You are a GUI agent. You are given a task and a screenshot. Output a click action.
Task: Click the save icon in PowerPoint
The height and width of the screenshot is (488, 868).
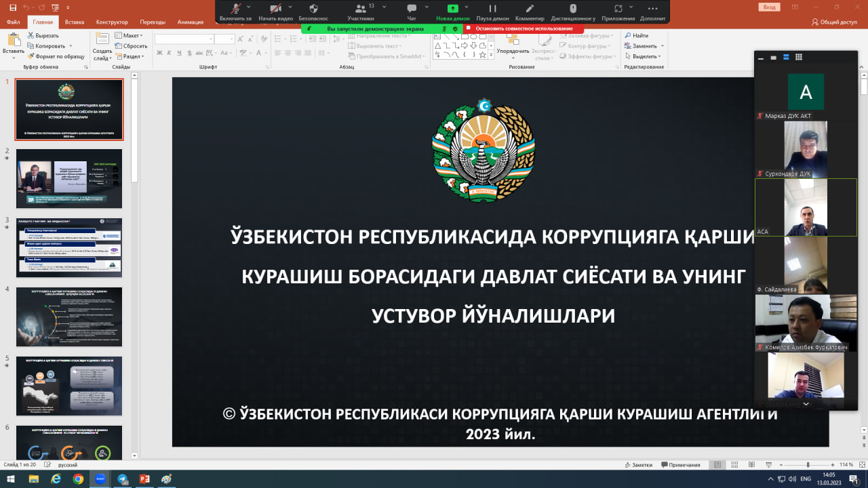(x=12, y=7)
